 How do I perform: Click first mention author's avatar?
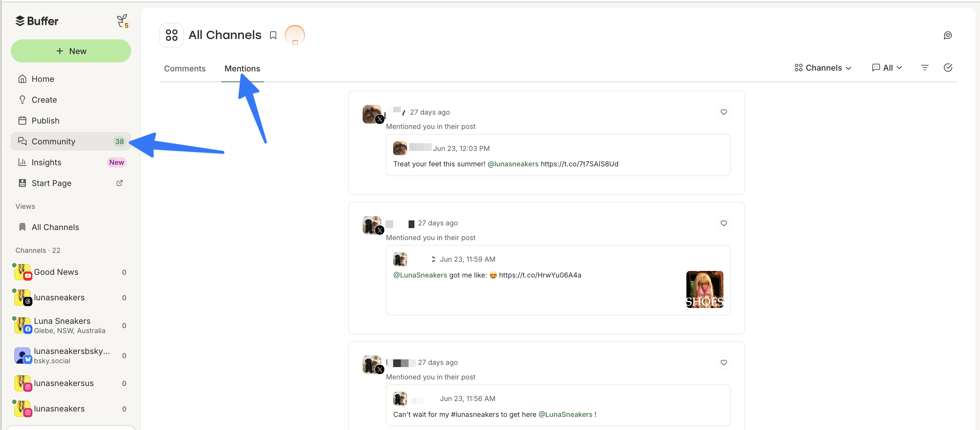pyautogui.click(x=372, y=114)
